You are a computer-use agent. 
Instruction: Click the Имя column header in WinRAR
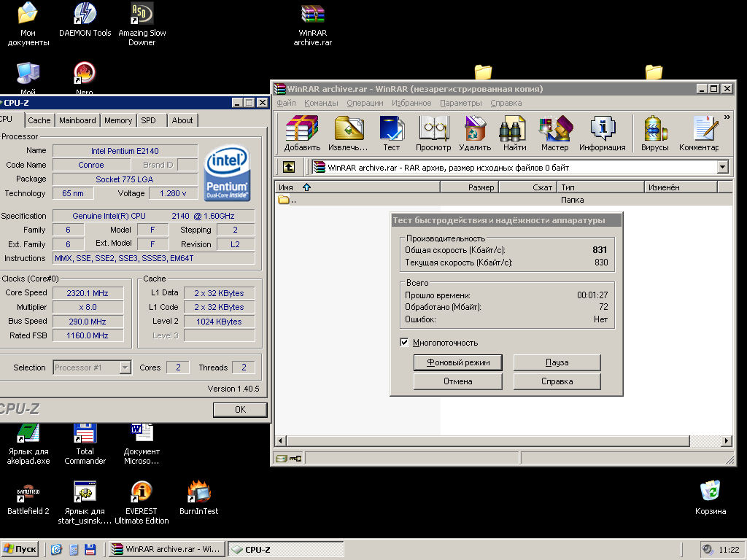pyautogui.click(x=357, y=187)
